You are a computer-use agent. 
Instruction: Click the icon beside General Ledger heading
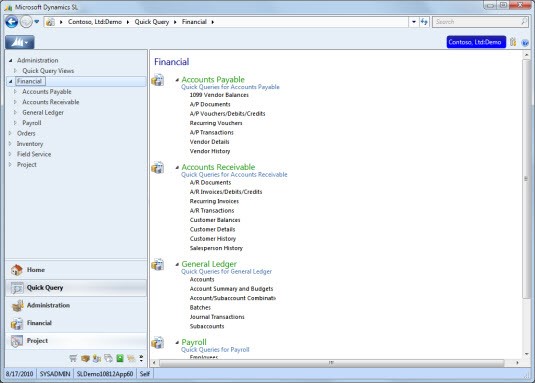click(x=158, y=265)
